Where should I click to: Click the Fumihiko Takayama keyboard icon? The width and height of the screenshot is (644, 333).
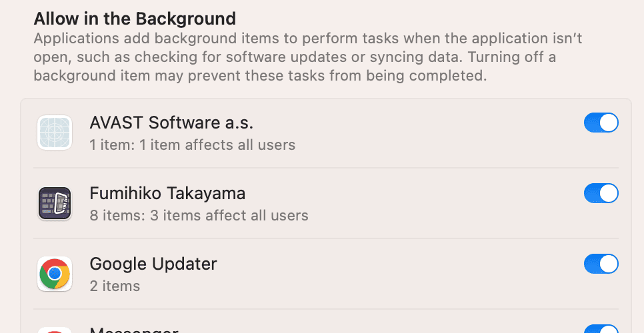(55, 203)
